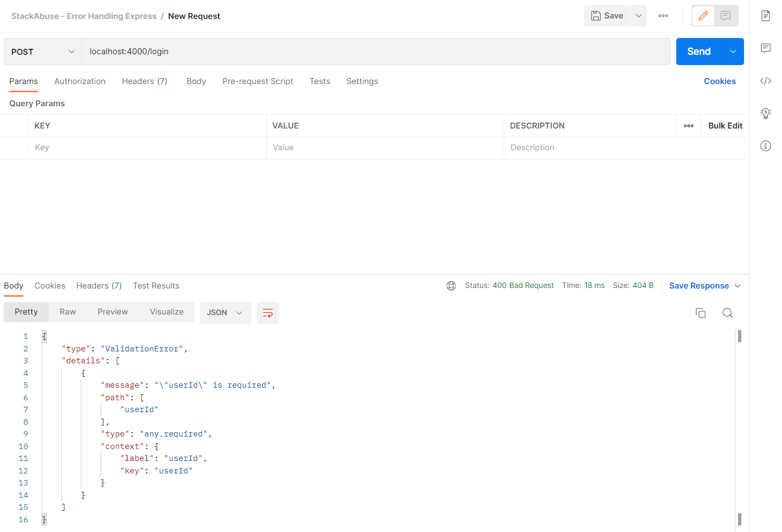Toggle the word wrap icon in response
This screenshot has height=532, width=782.
(268, 313)
